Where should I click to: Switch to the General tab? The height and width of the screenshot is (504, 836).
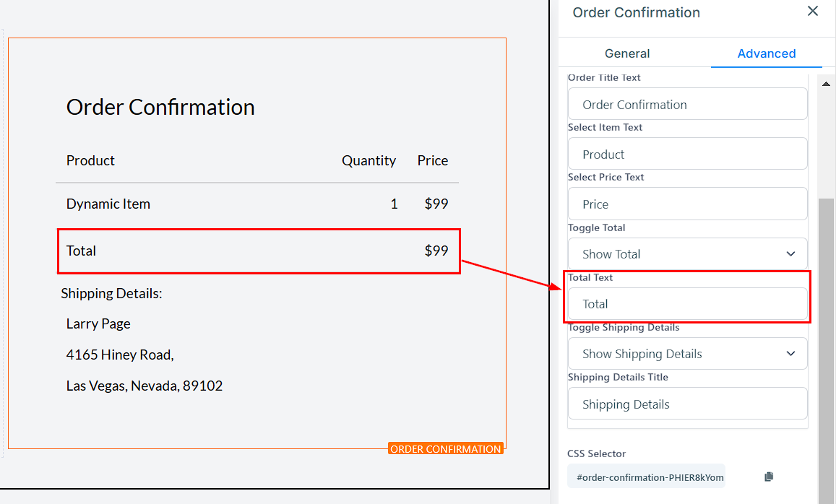pos(627,53)
